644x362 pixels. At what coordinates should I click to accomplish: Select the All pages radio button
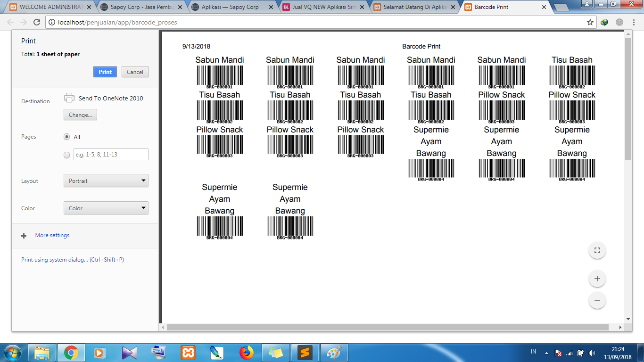coord(67,137)
